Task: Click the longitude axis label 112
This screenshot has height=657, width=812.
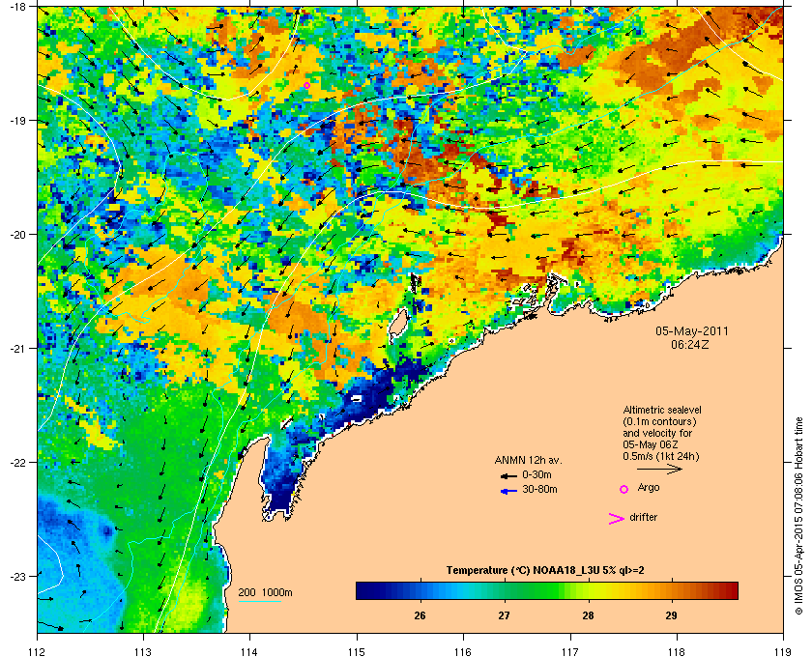Action: click(x=38, y=651)
